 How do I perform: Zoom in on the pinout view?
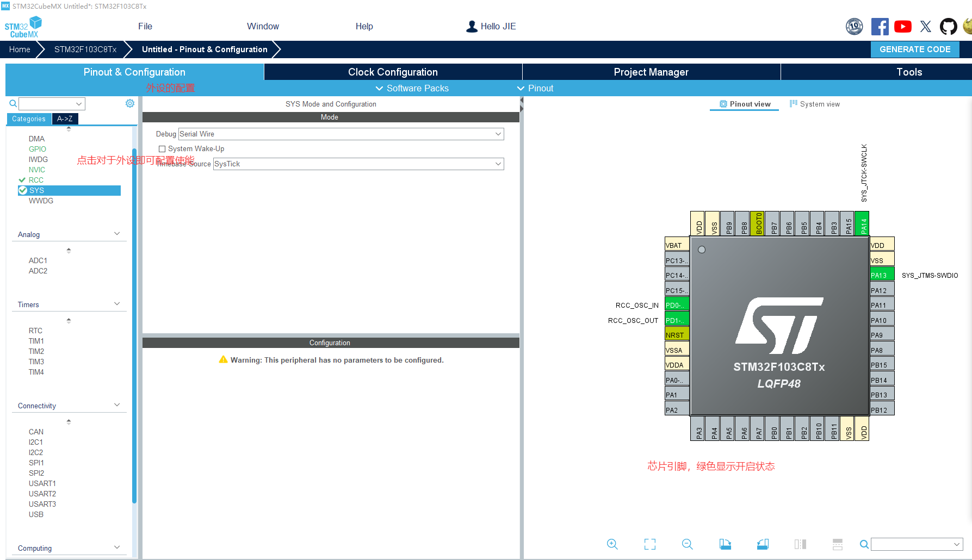click(612, 544)
